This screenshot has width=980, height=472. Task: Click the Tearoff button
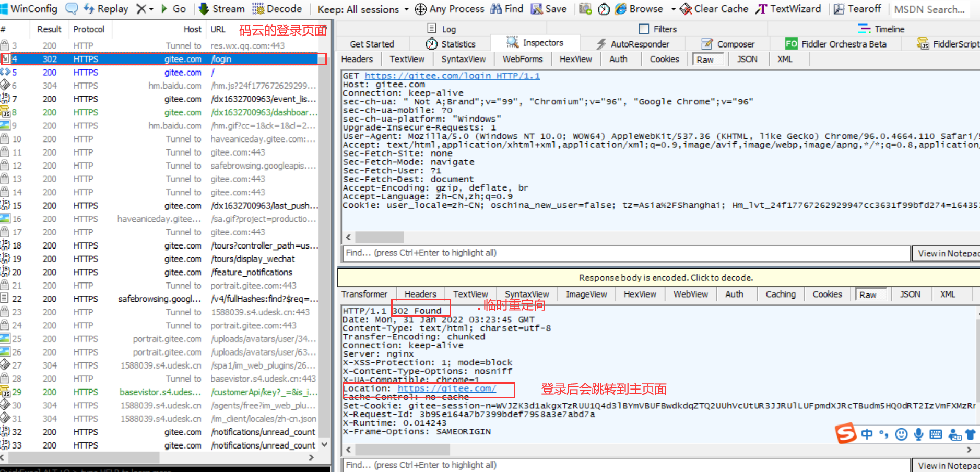pyautogui.click(x=857, y=8)
